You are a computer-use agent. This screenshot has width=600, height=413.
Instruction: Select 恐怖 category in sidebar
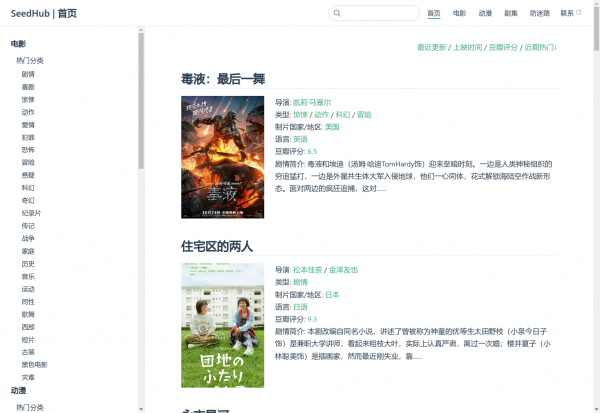[28, 150]
